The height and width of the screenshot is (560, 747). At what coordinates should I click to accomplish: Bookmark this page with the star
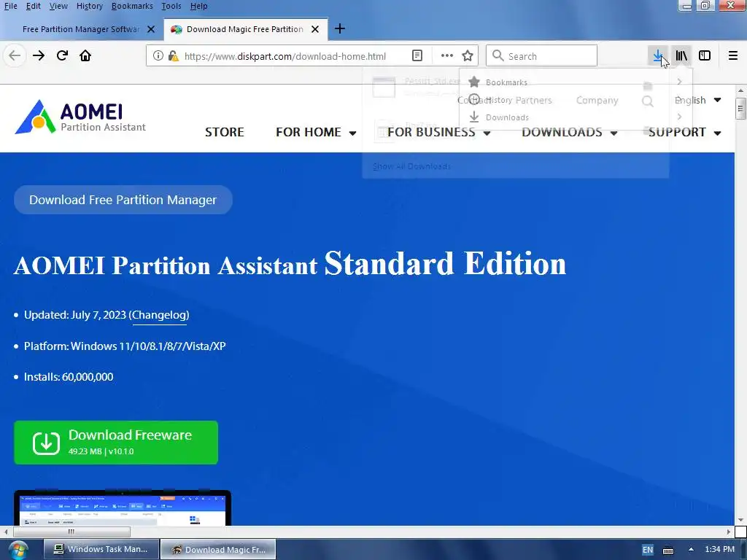[468, 55]
